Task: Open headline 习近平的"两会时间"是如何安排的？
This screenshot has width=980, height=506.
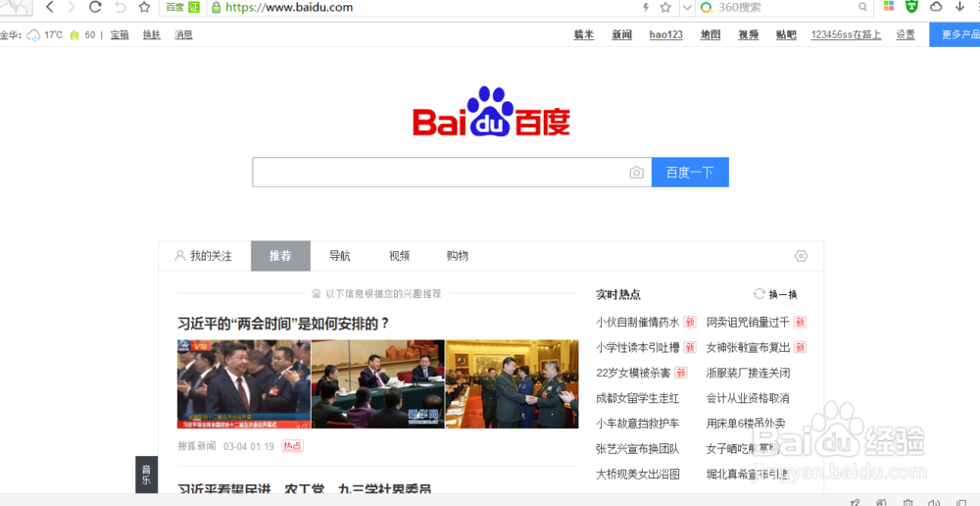Action: pyautogui.click(x=284, y=324)
